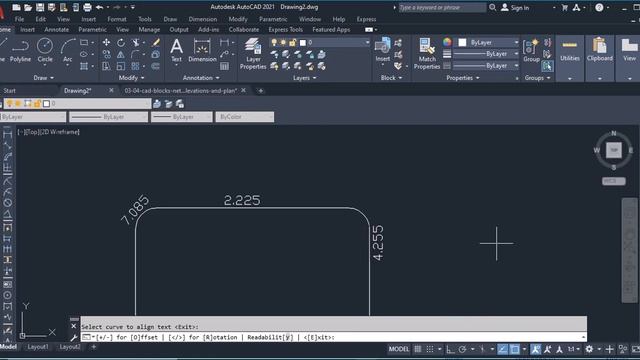The height and width of the screenshot is (360, 640).
Task: Switch to the Annotate ribbon tab
Action: tap(56, 29)
